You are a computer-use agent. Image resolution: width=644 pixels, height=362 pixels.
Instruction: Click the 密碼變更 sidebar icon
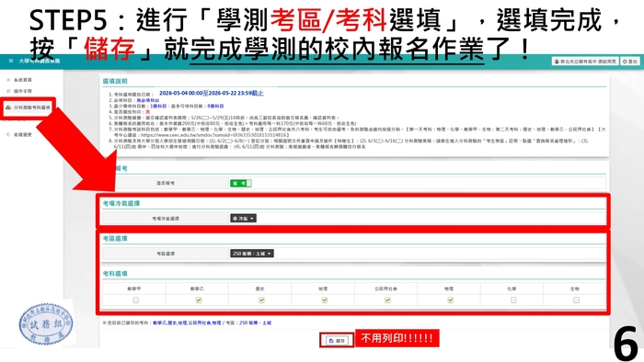click(8, 134)
